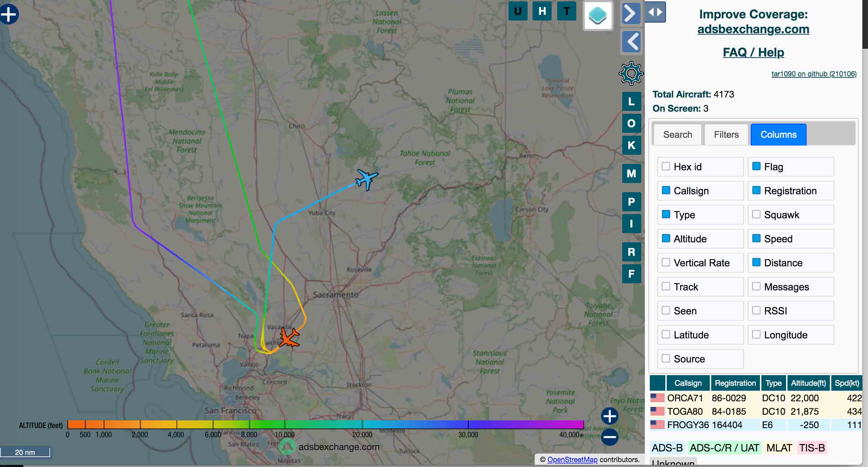Select the Columns tab

(x=778, y=135)
